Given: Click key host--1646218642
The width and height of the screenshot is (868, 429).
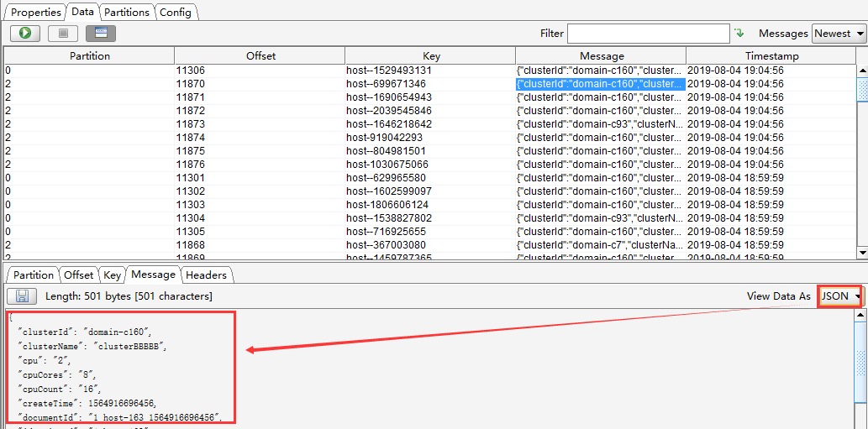Looking at the screenshot, I should coord(430,124).
